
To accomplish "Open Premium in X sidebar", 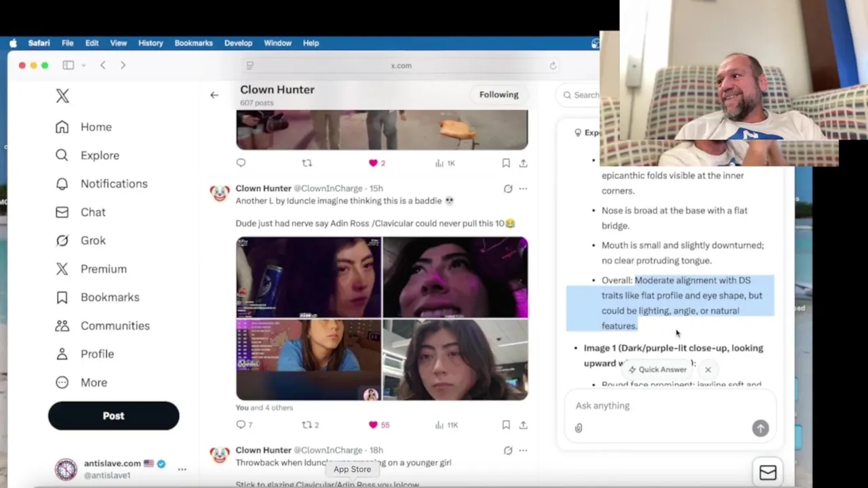I will point(91,269).
